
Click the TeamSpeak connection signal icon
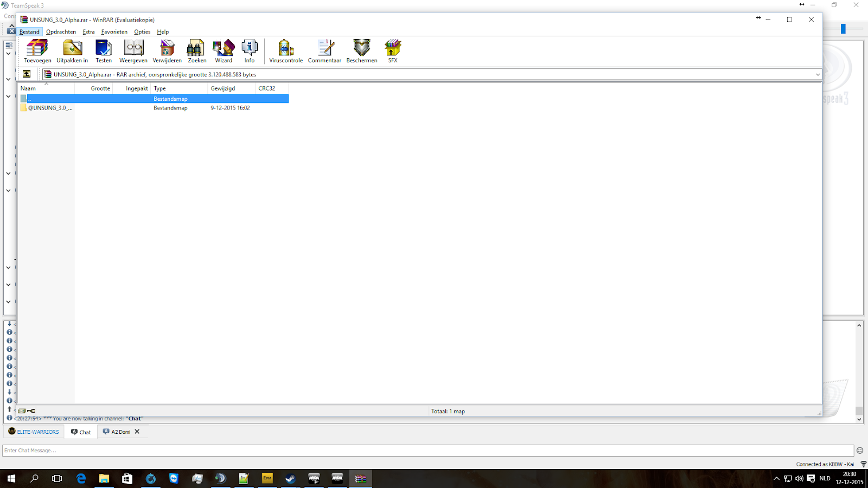coord(864,464)
